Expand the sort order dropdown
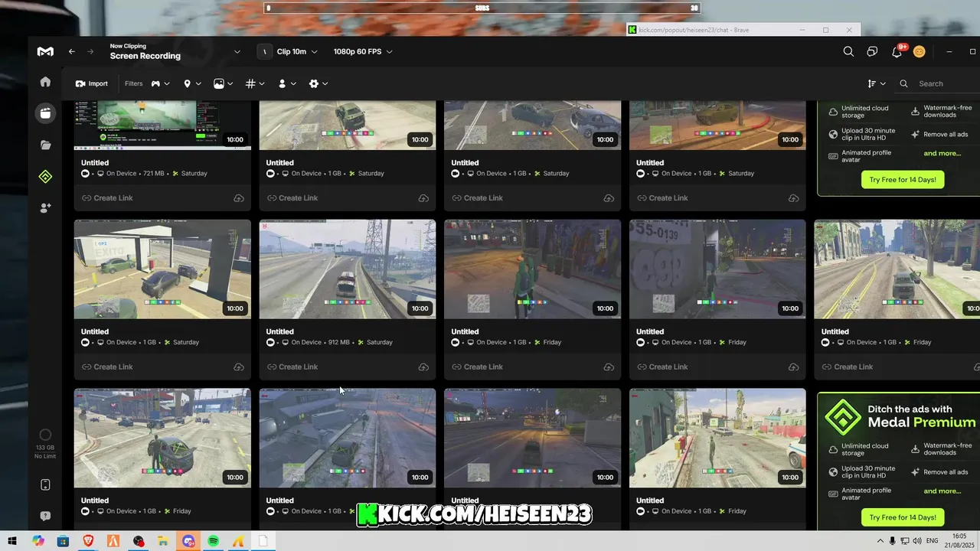980x551 pixels. [x=877, y=83]
